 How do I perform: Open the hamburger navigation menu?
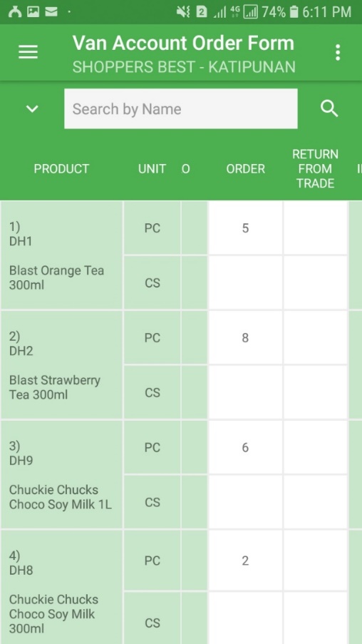point(29,52)
